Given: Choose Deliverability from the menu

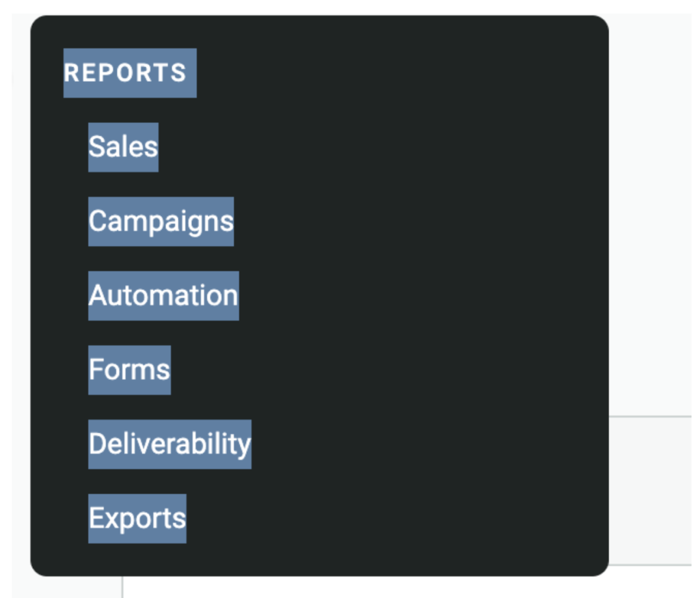Looking at the screenshot, I should tap(170, 444).
